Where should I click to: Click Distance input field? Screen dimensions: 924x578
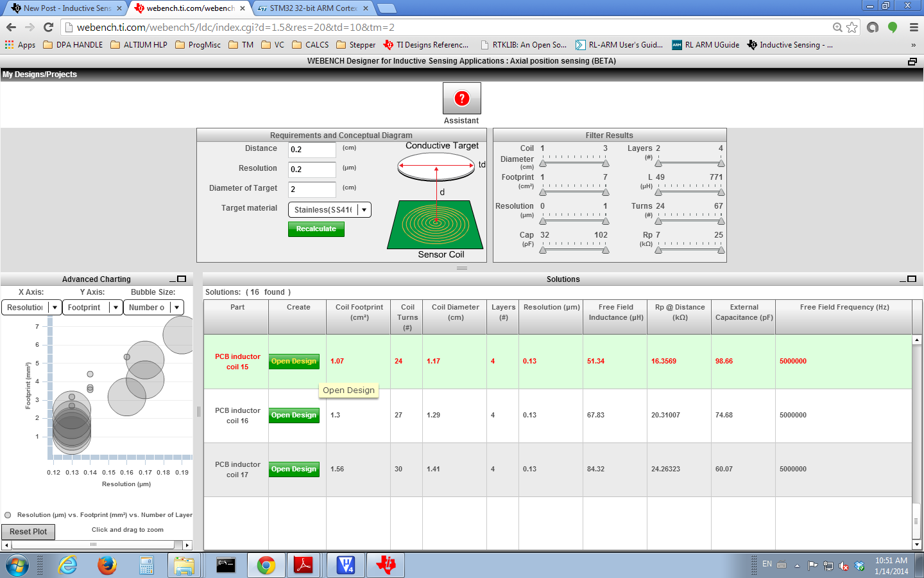tap(312, 150)
